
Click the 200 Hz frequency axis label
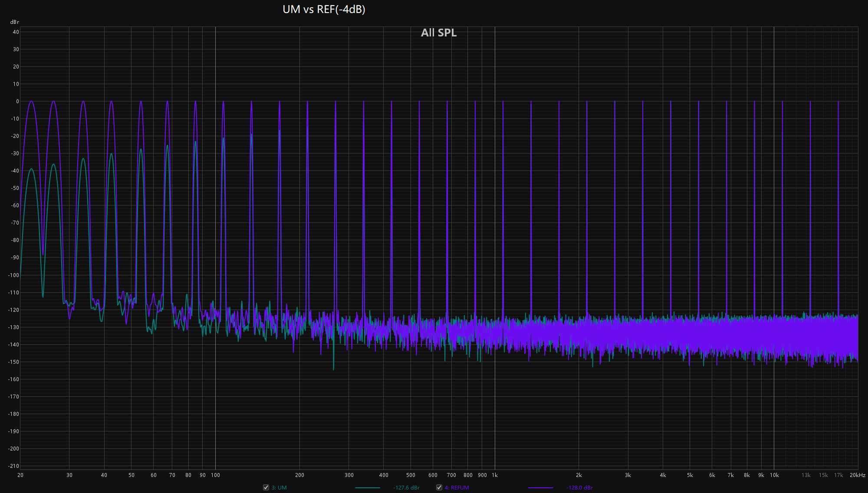299,475
